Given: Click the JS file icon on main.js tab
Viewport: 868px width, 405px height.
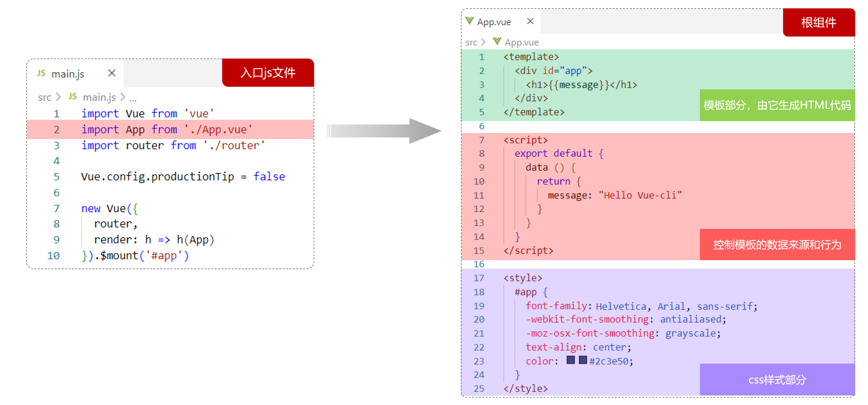Looking at the screenshot, I should 41,73.
